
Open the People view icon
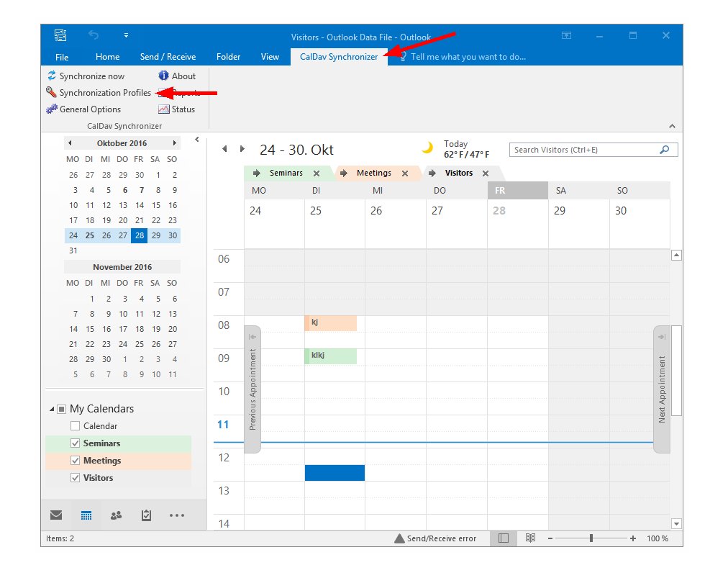116,515
